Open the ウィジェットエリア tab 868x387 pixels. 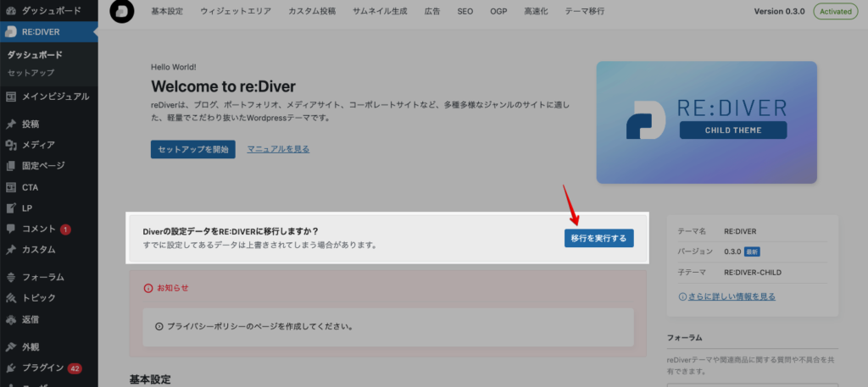click(x=236, y=11)
